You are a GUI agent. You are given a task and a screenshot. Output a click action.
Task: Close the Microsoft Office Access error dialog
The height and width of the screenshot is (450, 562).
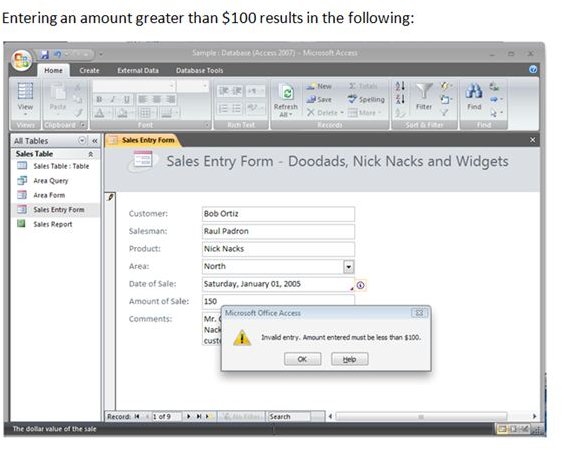419,313
